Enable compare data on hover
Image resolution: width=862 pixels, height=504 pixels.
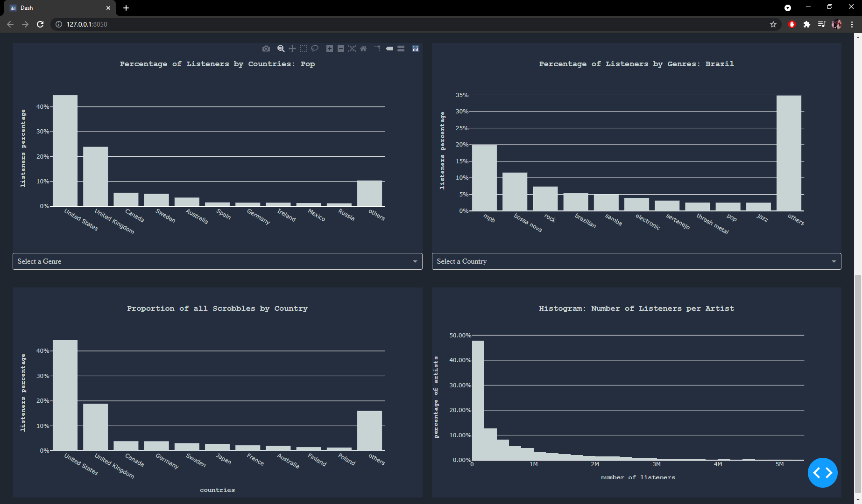click(x=401, y=49)
